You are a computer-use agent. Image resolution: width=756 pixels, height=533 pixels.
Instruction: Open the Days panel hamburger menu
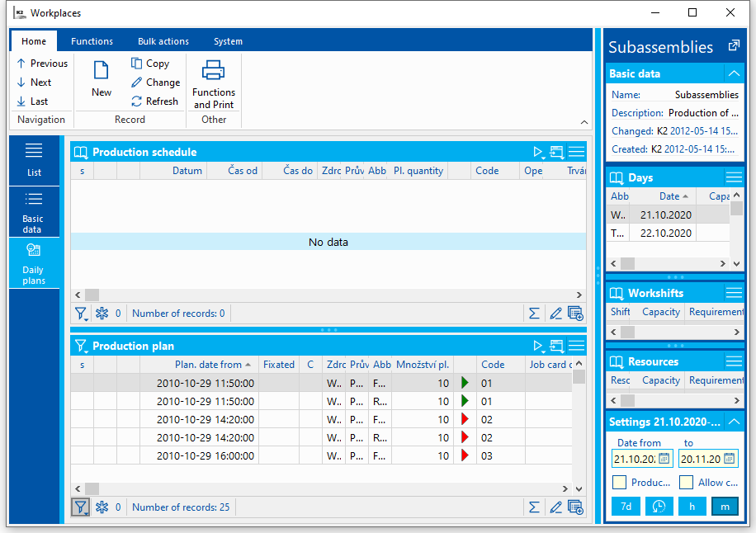[734, 178]
